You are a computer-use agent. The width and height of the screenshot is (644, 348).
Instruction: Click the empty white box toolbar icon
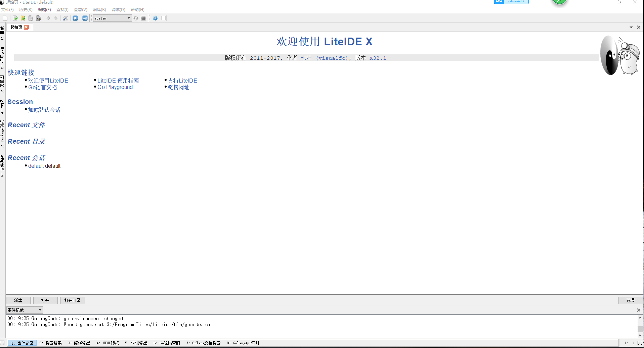[x=164, y=18]
